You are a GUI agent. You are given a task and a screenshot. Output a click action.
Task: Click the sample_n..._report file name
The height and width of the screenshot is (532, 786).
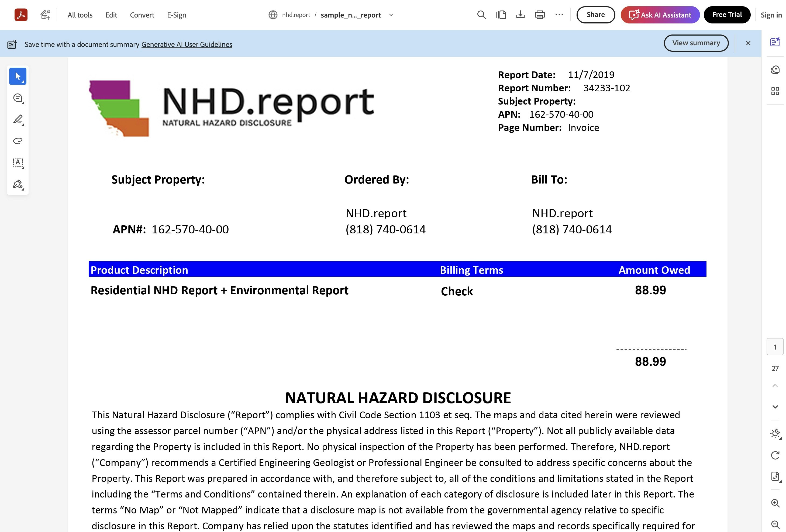(x=351, y=15)
